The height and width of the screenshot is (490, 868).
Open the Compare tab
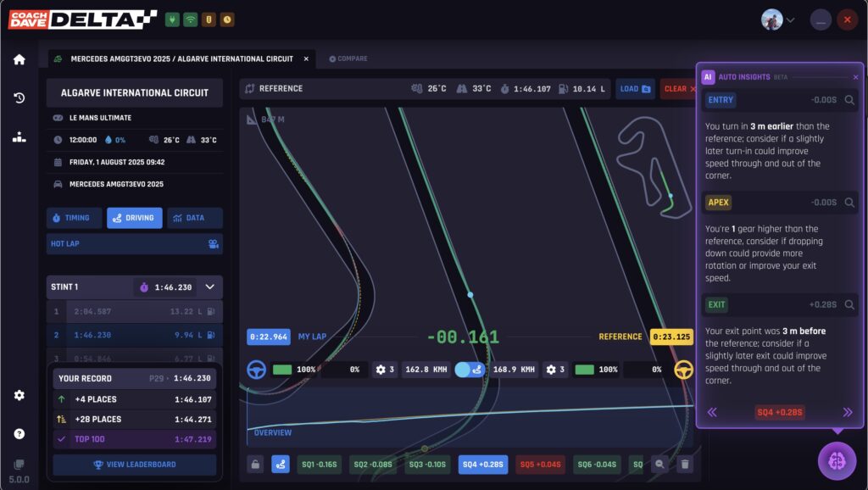pyautogui.click(x=348, y=58)
